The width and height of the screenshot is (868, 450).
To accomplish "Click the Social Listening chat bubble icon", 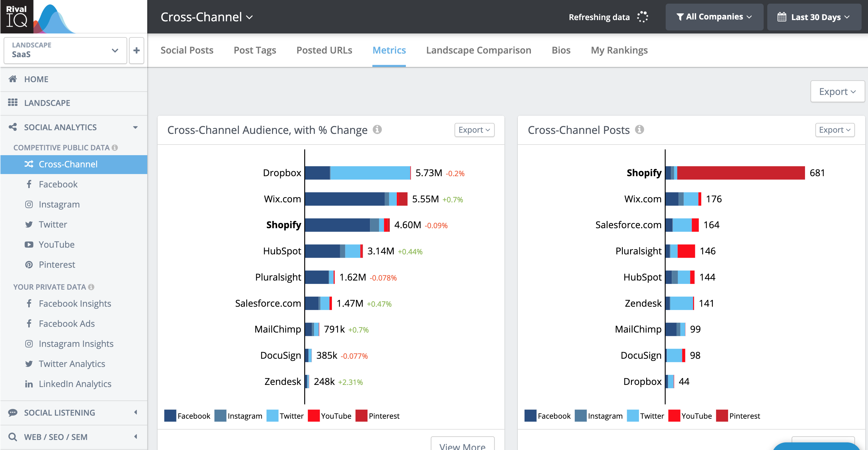I will (13, 413).
